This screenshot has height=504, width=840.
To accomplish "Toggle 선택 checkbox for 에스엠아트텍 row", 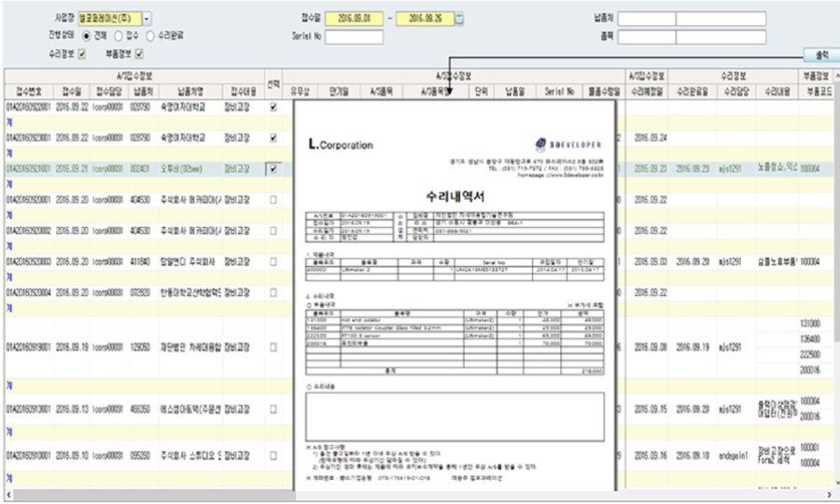I will (273, 409).
